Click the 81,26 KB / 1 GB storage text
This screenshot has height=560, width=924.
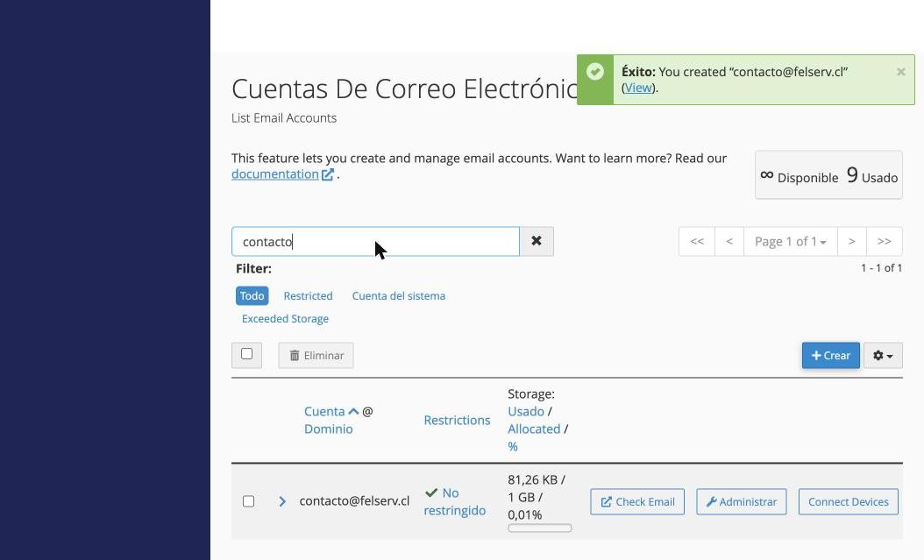pos(537,489)
